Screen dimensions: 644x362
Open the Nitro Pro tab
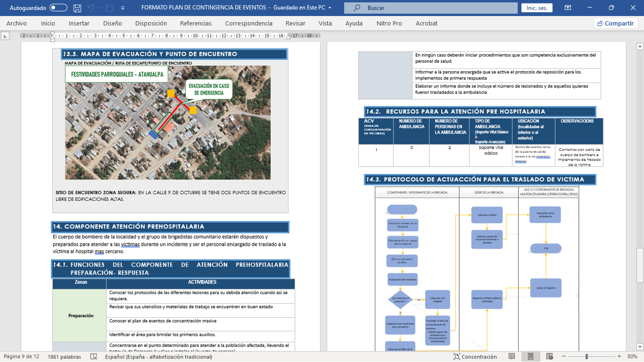(x=389, y=23)
